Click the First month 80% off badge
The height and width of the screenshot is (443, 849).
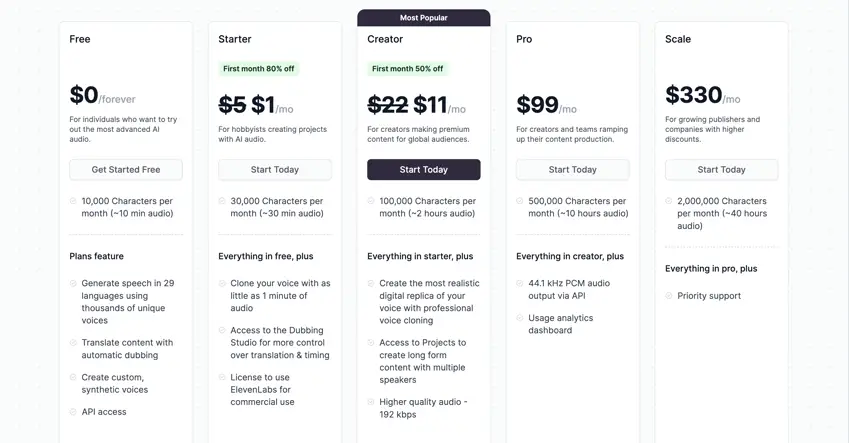point(259,69)
